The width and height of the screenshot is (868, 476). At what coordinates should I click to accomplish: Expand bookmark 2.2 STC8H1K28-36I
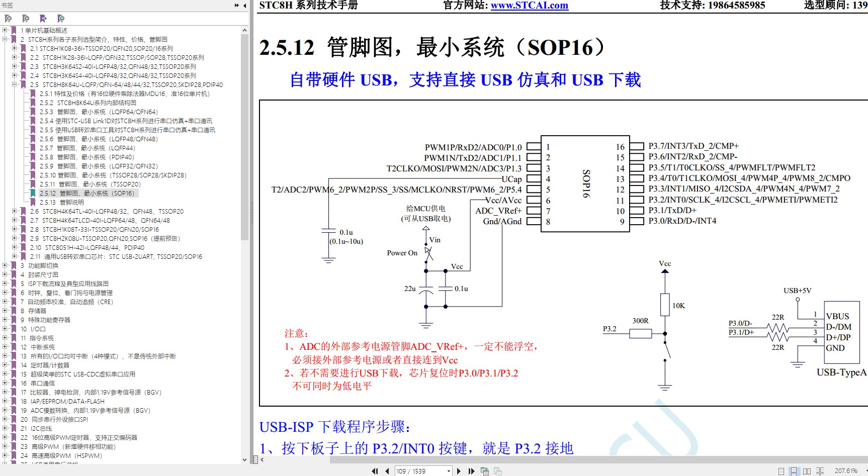click(15, 57)
